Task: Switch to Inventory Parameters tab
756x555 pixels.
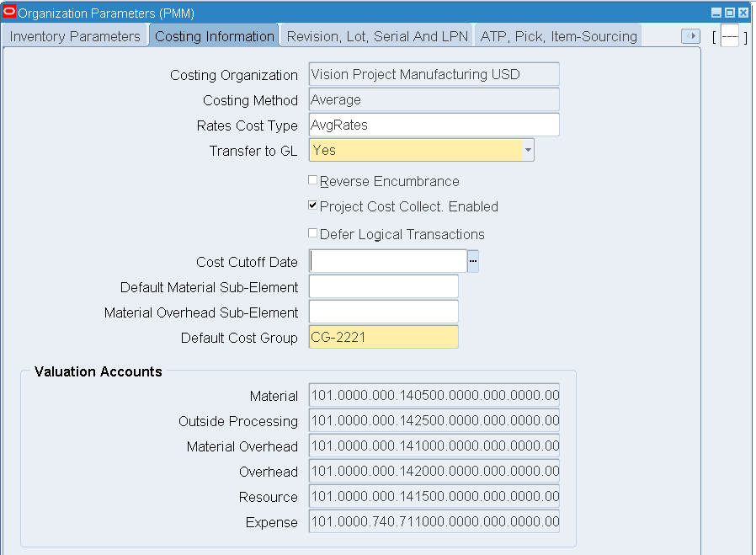Action: [75, 36]
